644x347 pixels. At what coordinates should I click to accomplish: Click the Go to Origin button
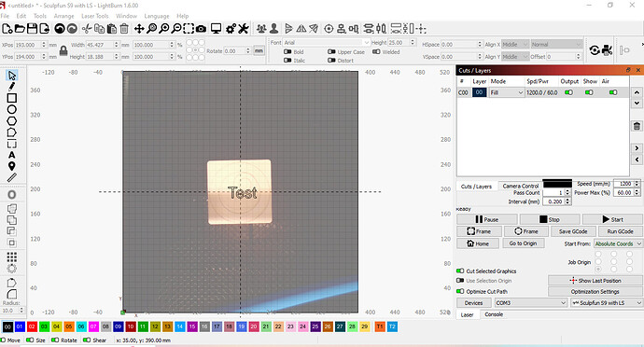point(524,243)
